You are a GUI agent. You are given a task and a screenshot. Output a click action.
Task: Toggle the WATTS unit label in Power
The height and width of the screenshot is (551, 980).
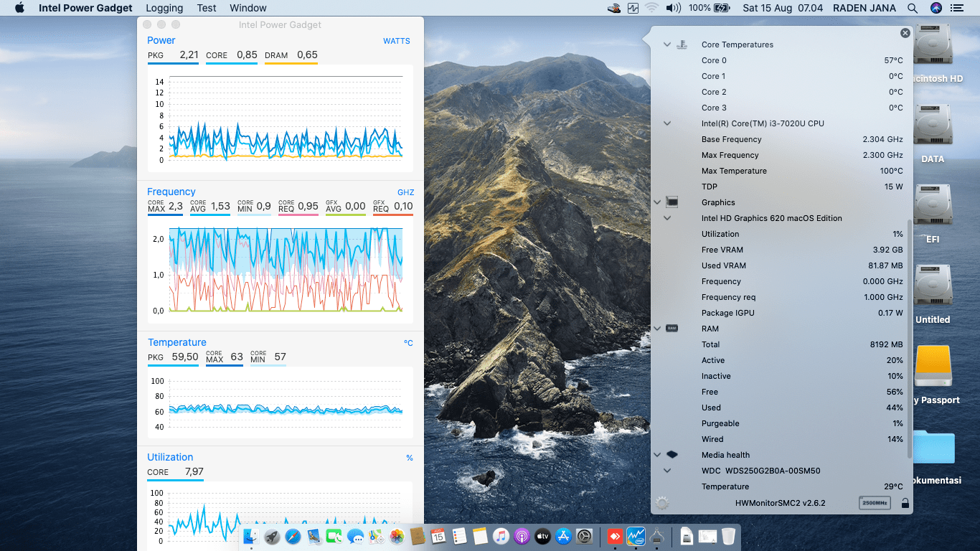(x=396, y=41)
